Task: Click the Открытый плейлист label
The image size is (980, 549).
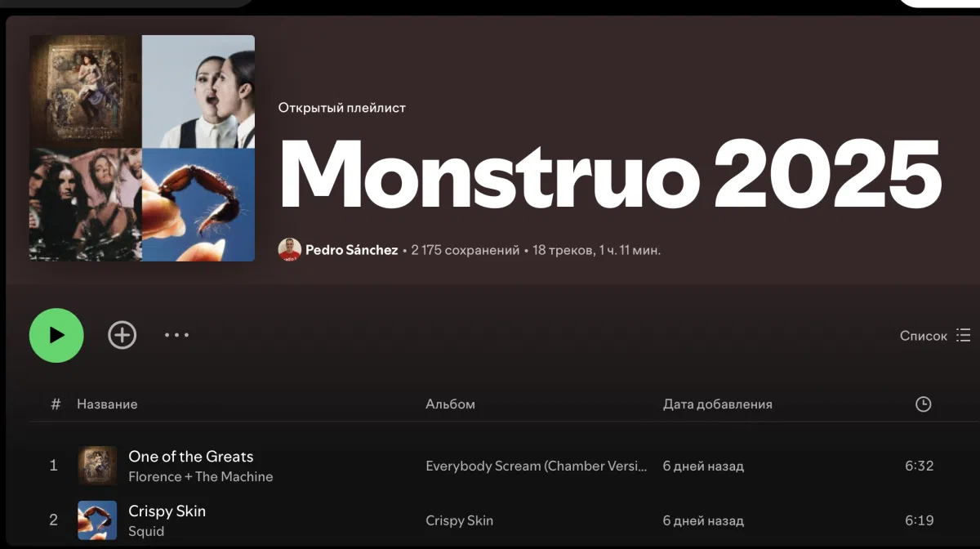Action: pyautogui.click(x=341, y=108)
